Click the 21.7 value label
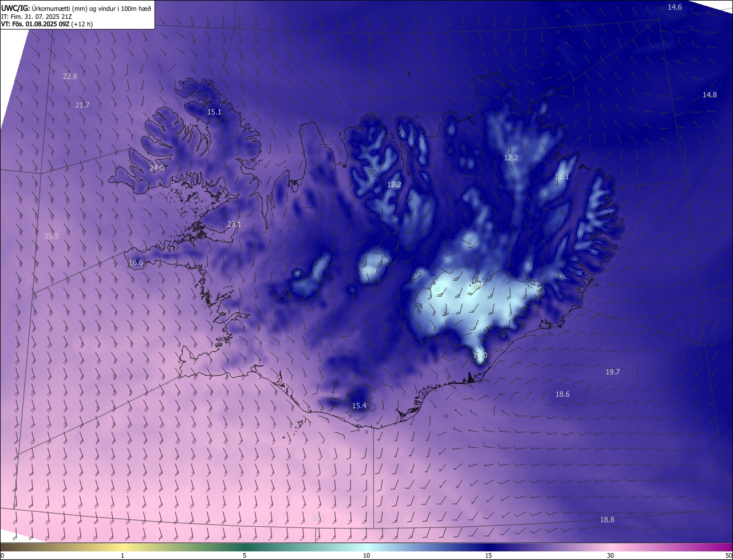The image size is (733, 560). point(82,105)
